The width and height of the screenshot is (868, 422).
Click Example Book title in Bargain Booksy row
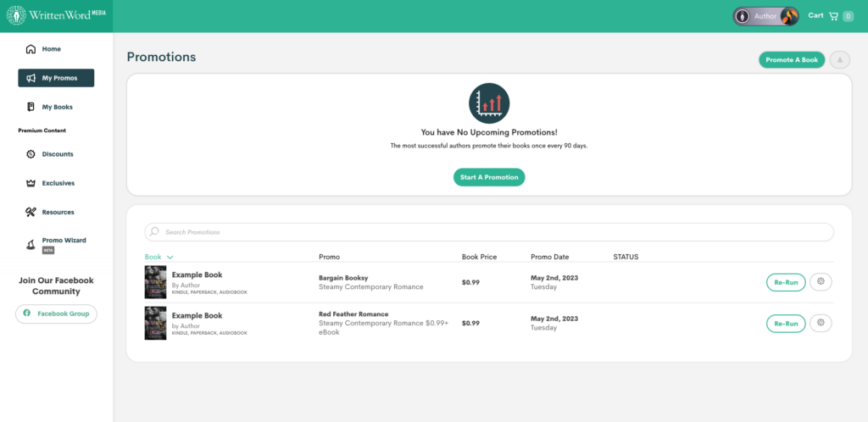click(x=197, y=275)
